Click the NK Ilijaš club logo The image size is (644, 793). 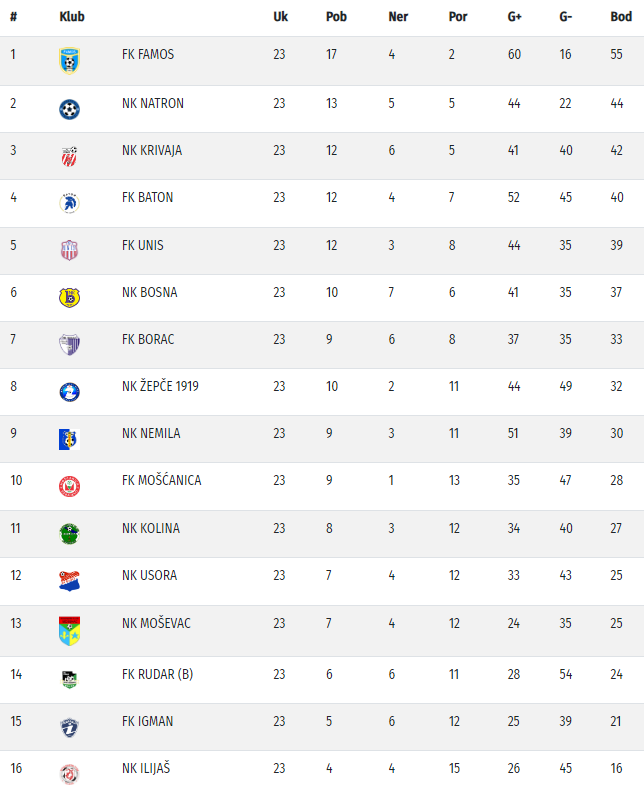click(x=69, y=773)
